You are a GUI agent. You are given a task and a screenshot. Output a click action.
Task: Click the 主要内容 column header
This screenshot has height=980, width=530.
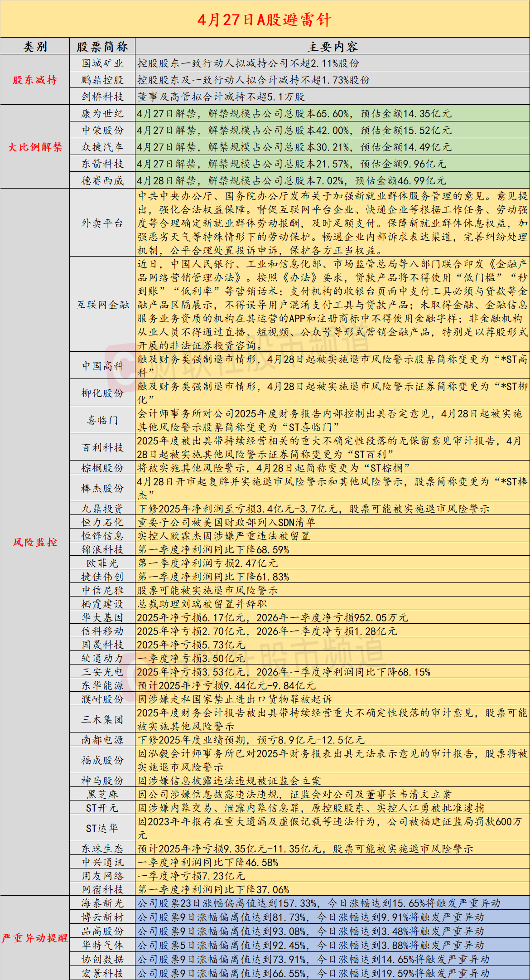332,47
